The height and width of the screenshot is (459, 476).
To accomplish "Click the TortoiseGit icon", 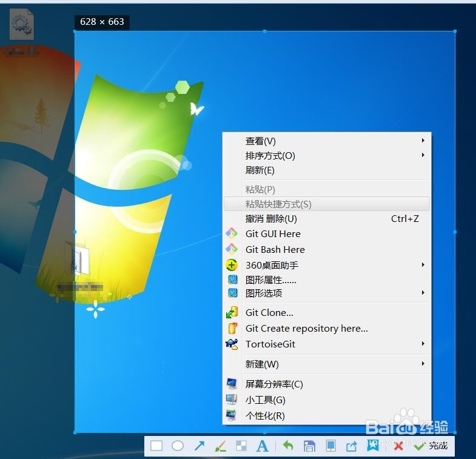I will coord(232,344).
